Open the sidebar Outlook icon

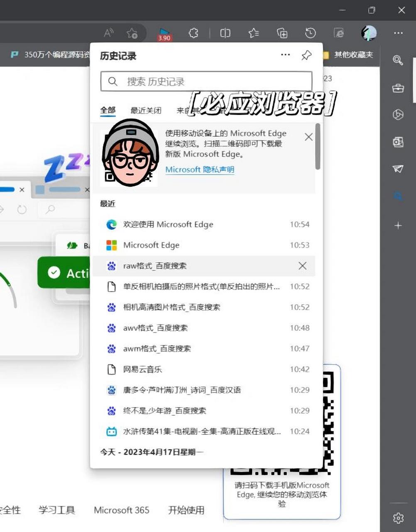(x=398, y=142)
